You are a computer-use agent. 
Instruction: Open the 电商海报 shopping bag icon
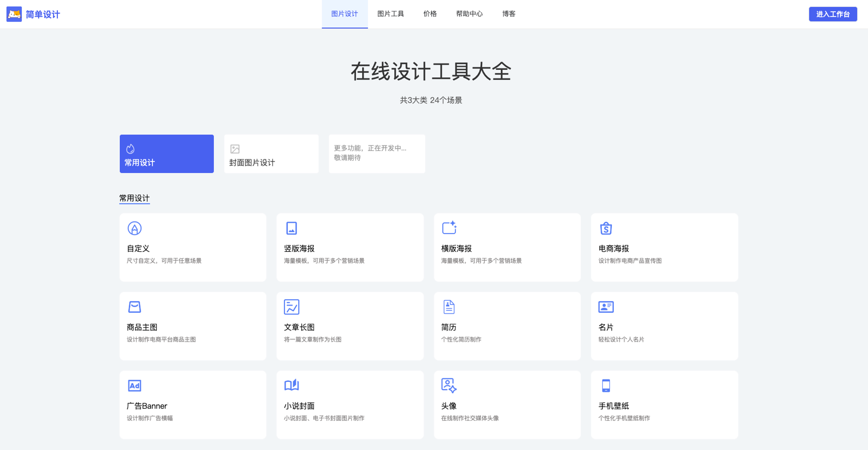606,228
